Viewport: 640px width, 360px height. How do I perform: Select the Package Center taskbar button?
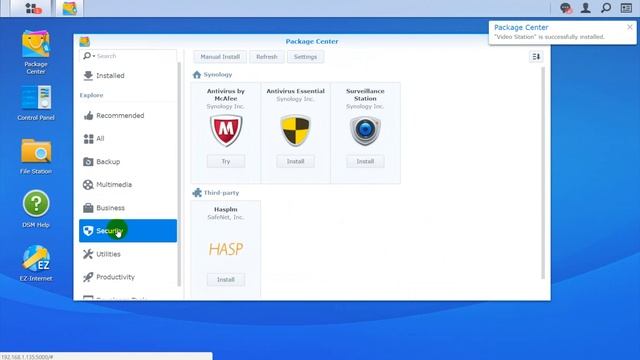(x=70, y=8)
